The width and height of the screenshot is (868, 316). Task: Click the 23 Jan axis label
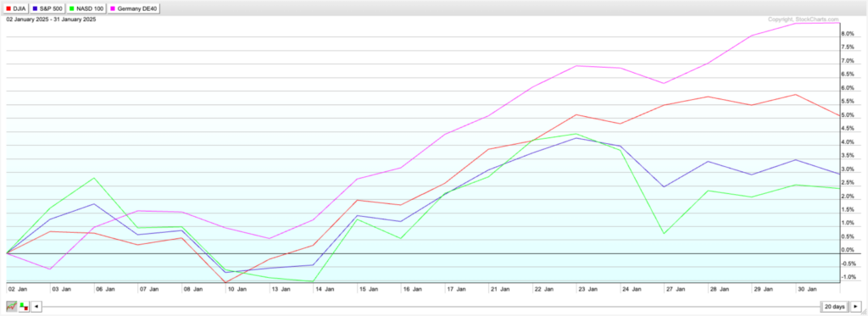click(587, 289)
